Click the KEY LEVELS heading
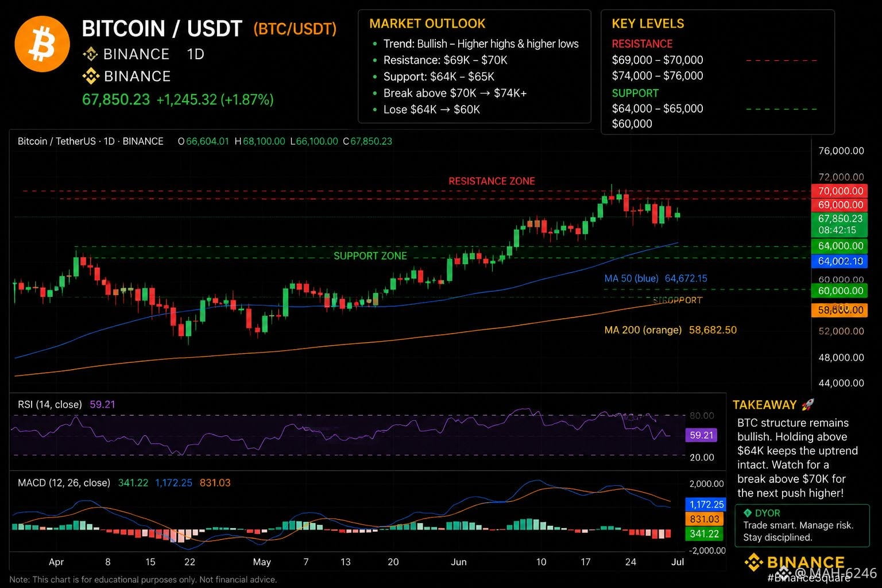This screenshot has height=588, width=882. (x=648, y=24)
